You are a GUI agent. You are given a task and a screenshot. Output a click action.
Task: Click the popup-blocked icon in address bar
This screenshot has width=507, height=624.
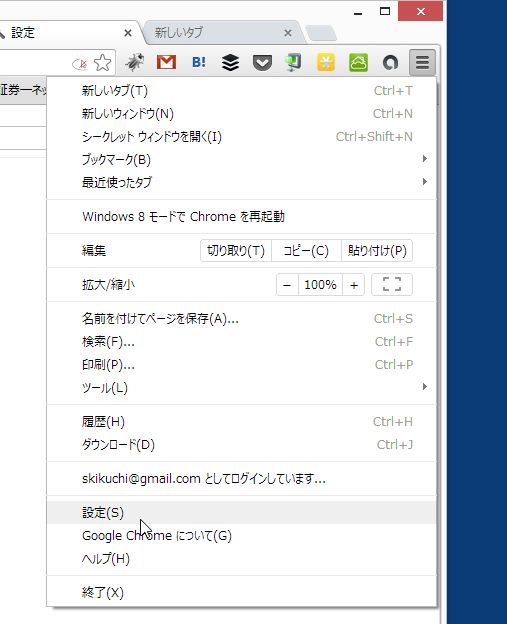click(80, 64)
